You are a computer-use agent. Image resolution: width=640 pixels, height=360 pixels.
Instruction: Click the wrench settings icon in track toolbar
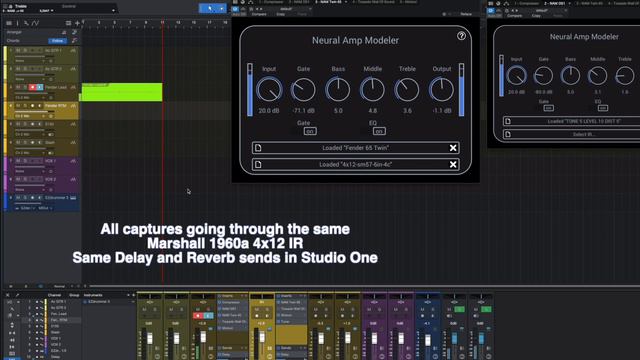click(26, 23)
